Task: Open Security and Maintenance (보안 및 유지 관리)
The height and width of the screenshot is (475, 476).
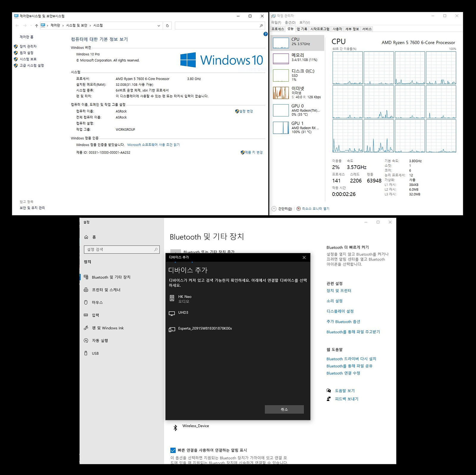Action: click(x=32, y=208)
